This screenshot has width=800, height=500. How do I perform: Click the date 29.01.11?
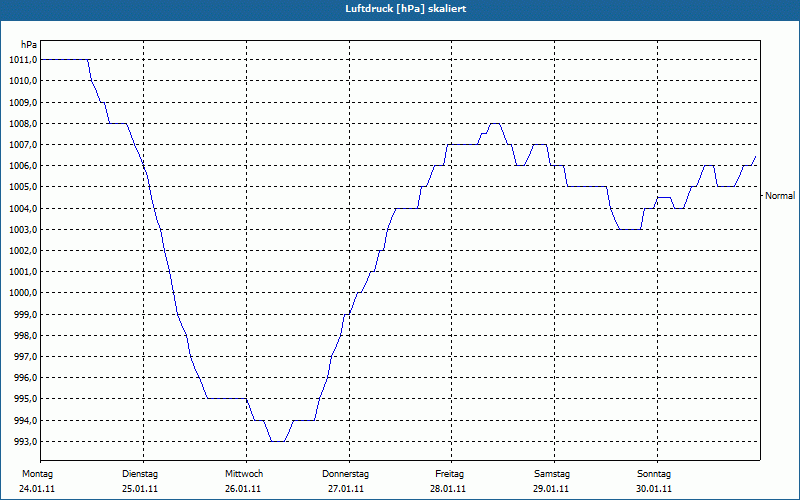click(551, 489)
